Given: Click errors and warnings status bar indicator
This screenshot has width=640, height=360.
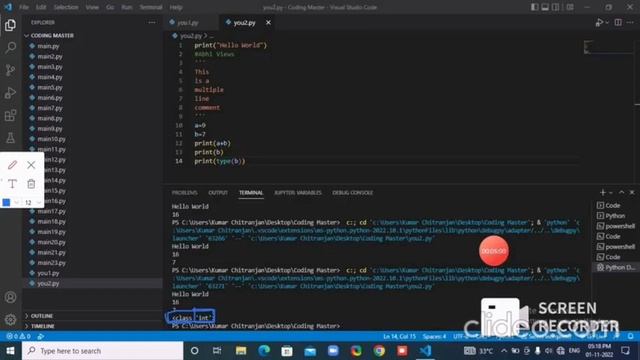Looking at the screenshot, I should [18, 337].
